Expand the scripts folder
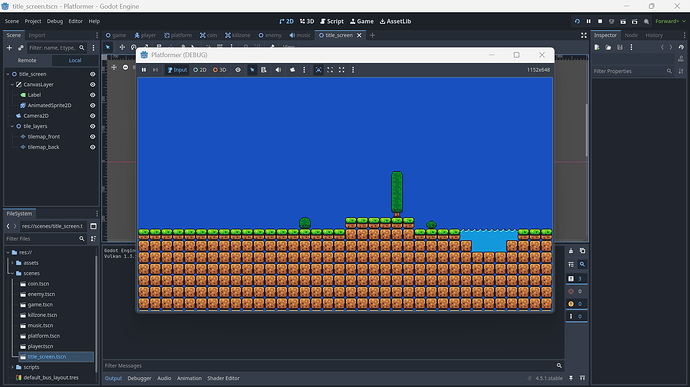Image resolution: width=690 pixels, height=387 pixels. click(12, 367)
